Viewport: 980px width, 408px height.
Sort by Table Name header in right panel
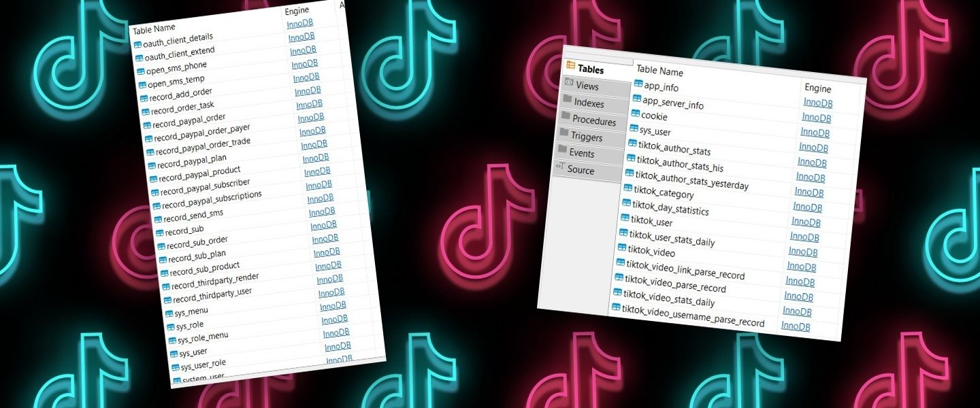(659, 71)
